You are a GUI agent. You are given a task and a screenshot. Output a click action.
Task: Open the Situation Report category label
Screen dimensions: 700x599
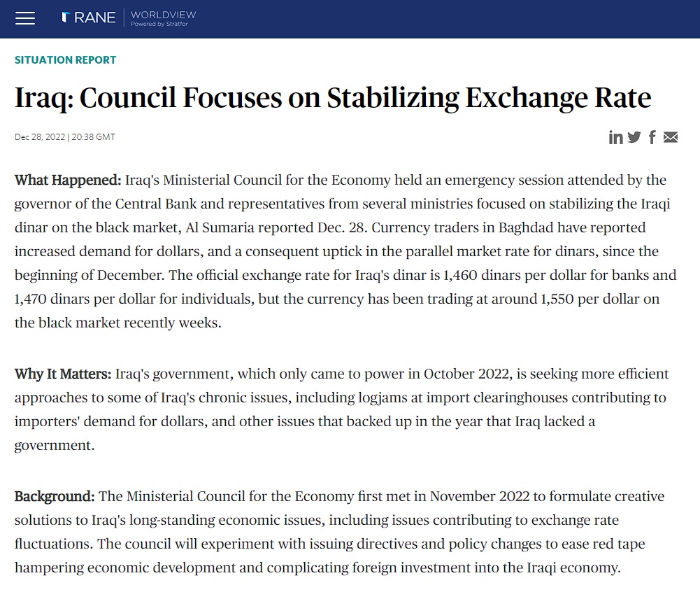tap(65, 60)
